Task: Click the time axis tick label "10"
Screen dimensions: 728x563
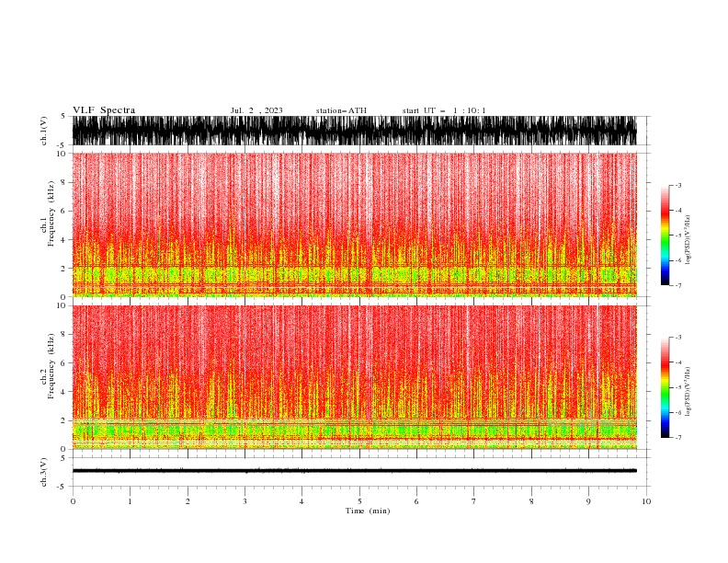Action: point(646,501)
